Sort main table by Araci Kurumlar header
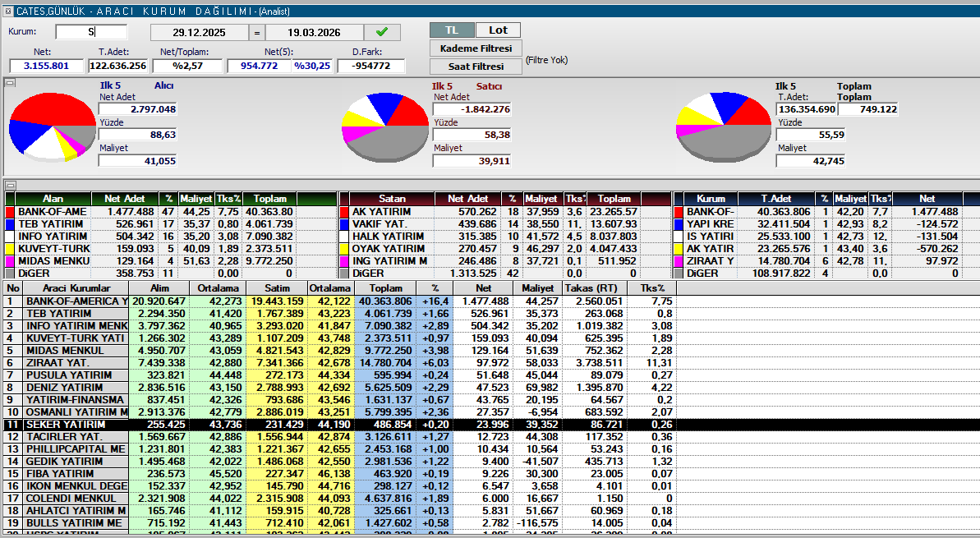 [76, 288]
